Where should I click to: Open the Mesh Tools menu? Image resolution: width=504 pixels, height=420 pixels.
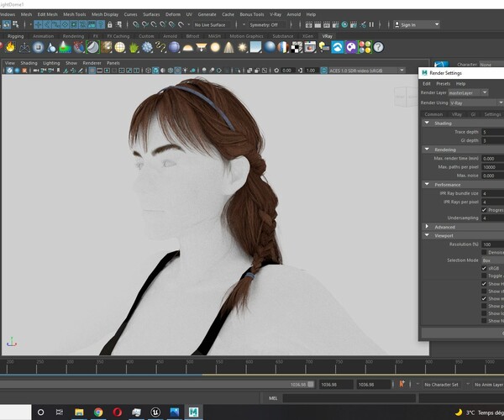75,14
